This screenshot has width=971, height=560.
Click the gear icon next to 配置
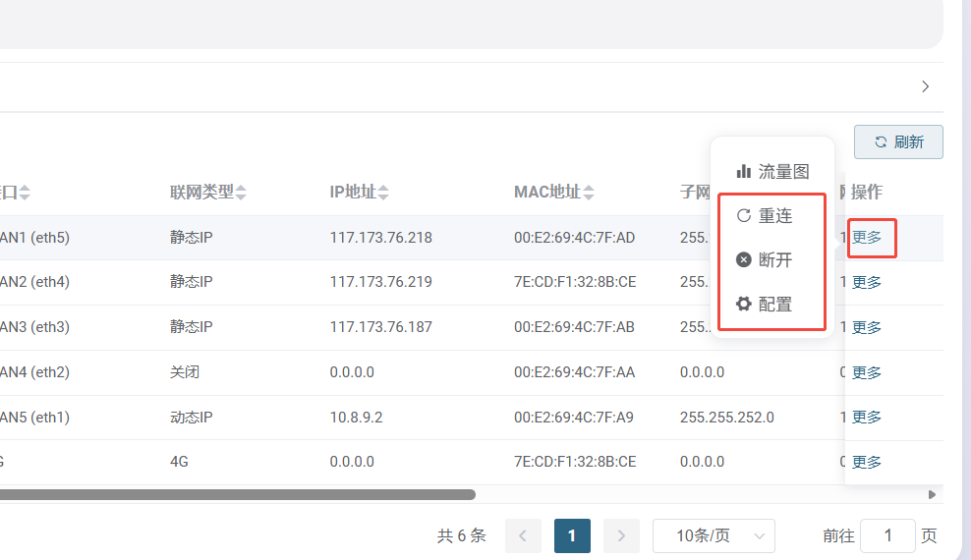coord(744,305)
